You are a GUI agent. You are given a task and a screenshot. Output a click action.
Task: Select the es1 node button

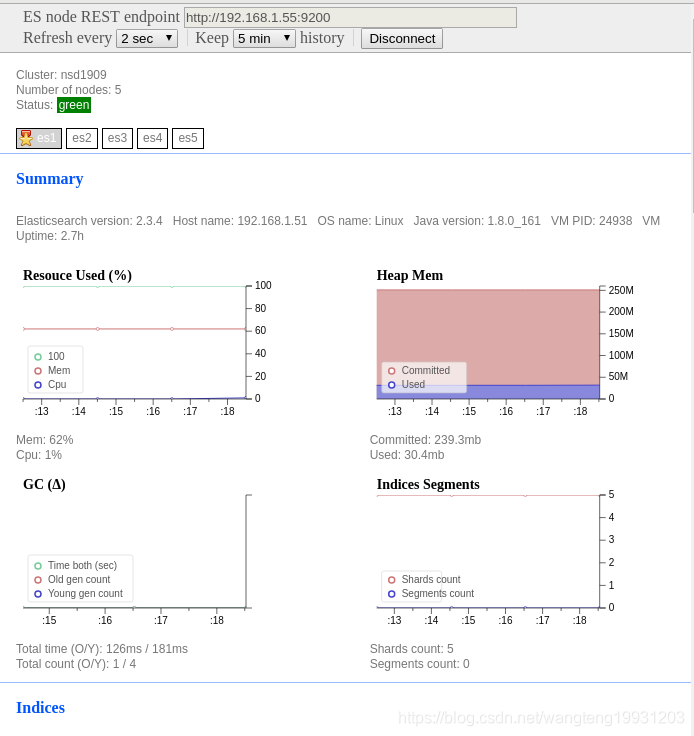click(39, 138)
